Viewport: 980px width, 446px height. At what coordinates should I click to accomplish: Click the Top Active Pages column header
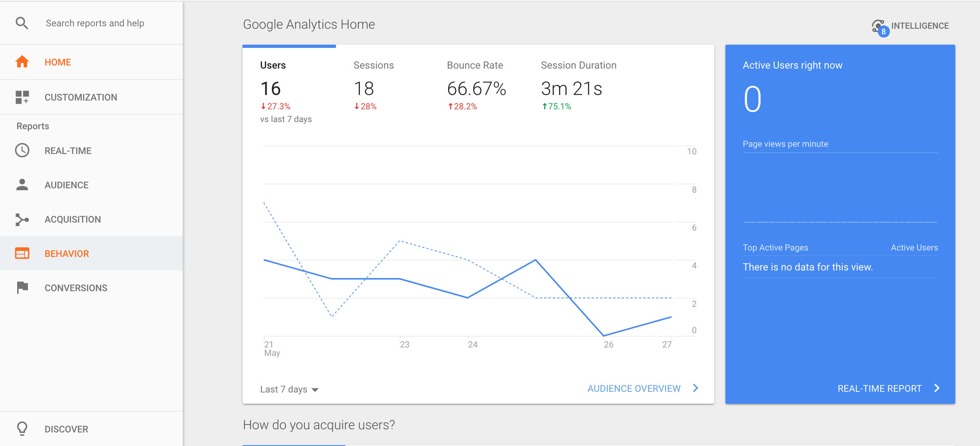(x=775, y=247)
